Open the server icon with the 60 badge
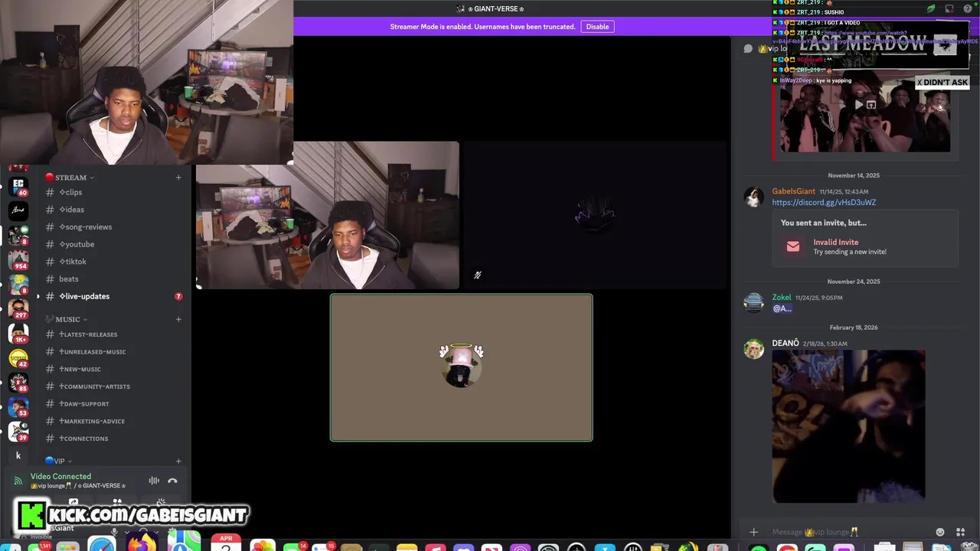Viewport: 980px width, 551px height. click(x=18, y=187)
